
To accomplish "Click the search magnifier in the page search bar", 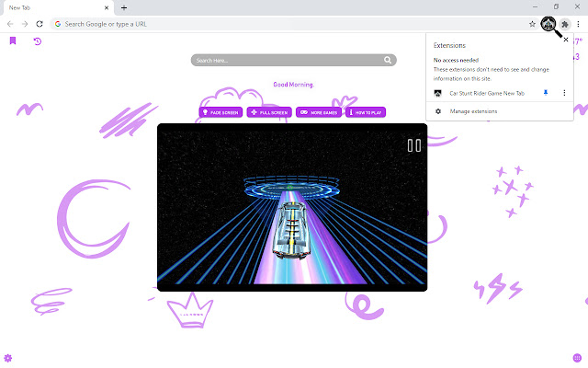I will click(388, 60).
